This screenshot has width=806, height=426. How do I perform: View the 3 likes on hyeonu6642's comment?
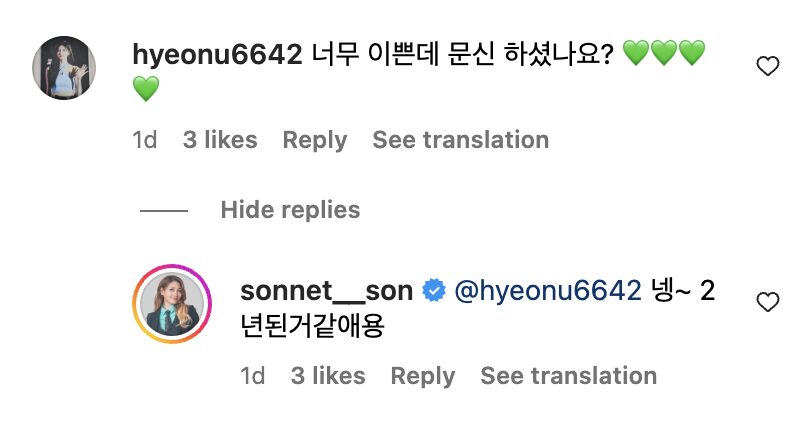coord(220,140)
